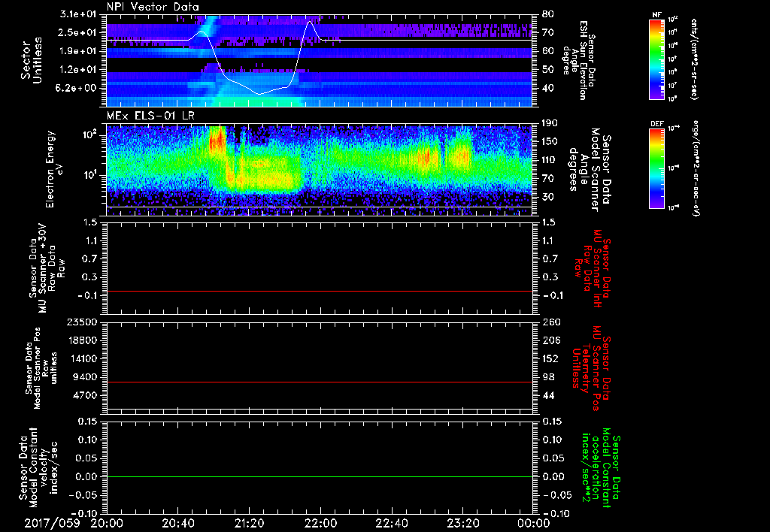Click the "1.9e+01" sector tick label
Screen dimensions: 770x532
[x=77, y=51]
